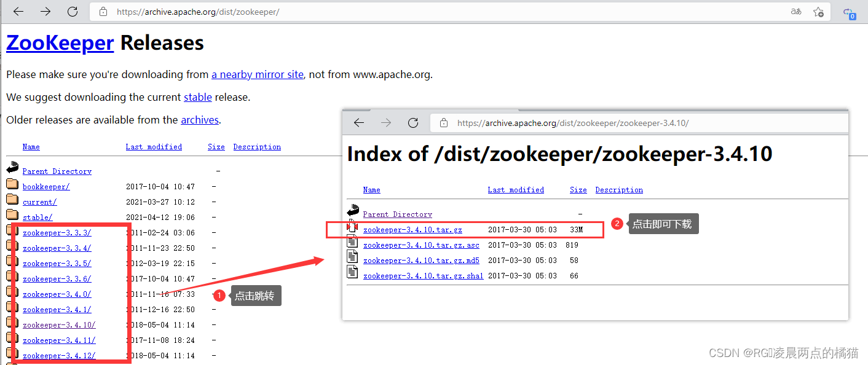The image size is (868, 365).
Task: Click the document icon beside tar.gz.md5
Action: coord(353,256)
